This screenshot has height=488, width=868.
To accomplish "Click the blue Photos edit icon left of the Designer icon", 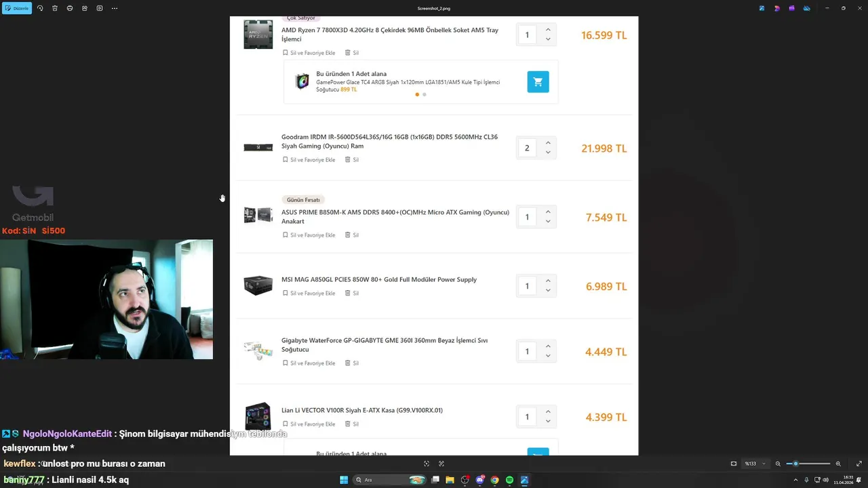I will [762, 8].
